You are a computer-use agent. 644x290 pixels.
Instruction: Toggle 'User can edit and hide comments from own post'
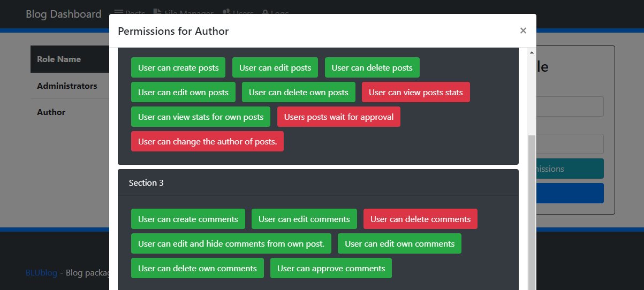[x=231, y=243]
